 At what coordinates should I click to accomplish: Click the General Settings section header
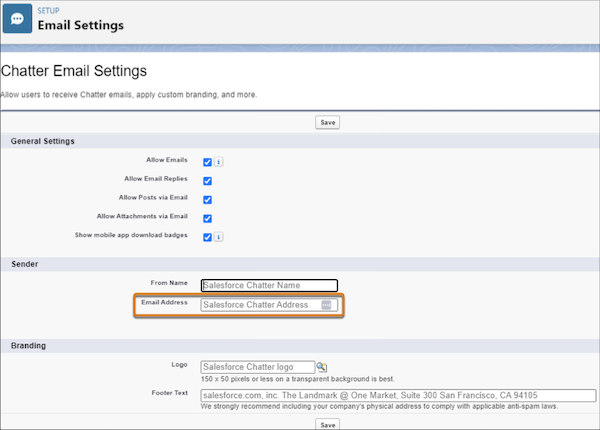(x=43, y=141)
